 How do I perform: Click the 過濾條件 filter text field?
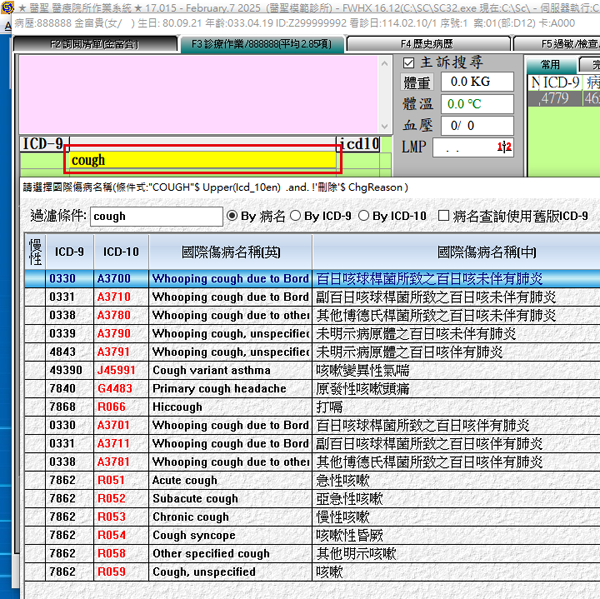pyautogui.click(x=156, y=216)
